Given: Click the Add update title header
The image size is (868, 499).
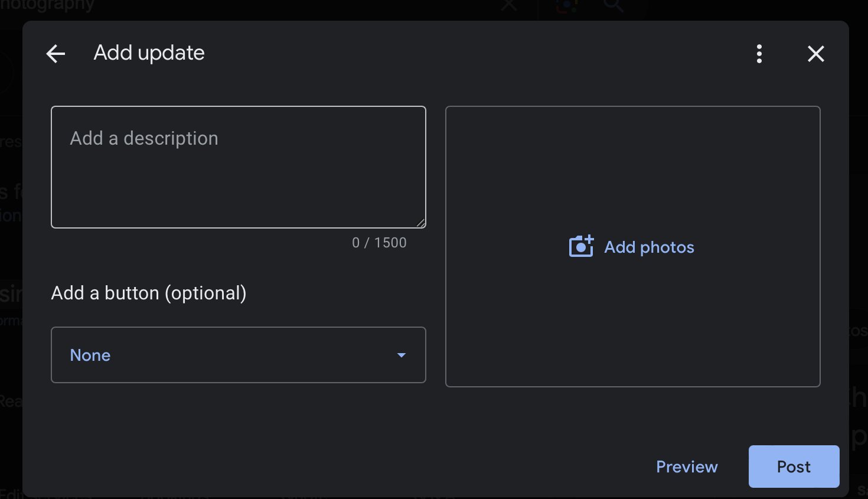Looking at the screenshot, I should 148,53.
